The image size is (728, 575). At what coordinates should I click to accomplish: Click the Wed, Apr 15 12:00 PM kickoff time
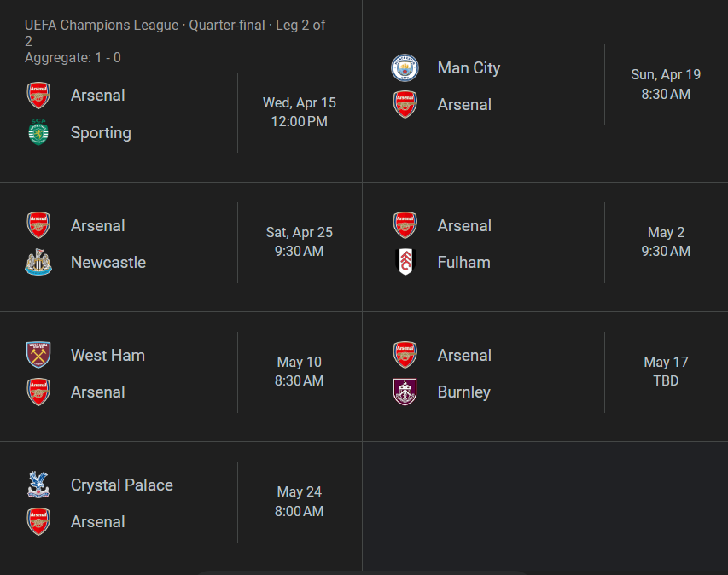click(x=300, y=112)
